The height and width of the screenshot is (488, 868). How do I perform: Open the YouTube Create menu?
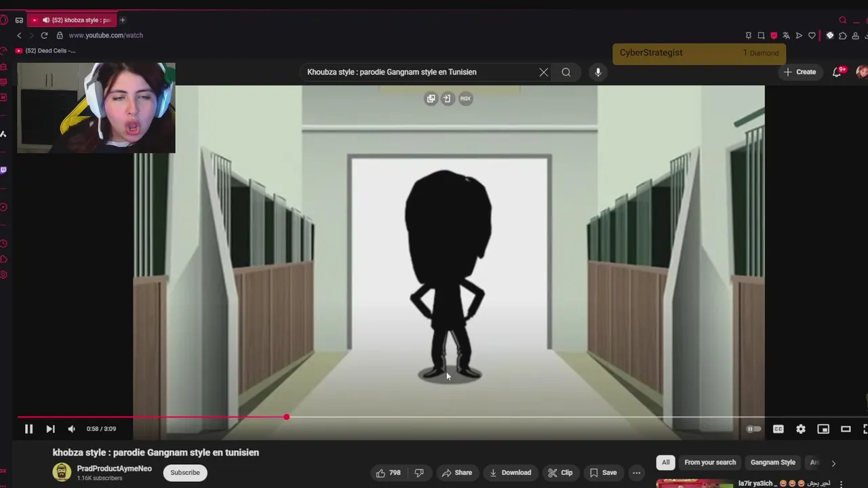pyautogui.click(x=800, y=72)
